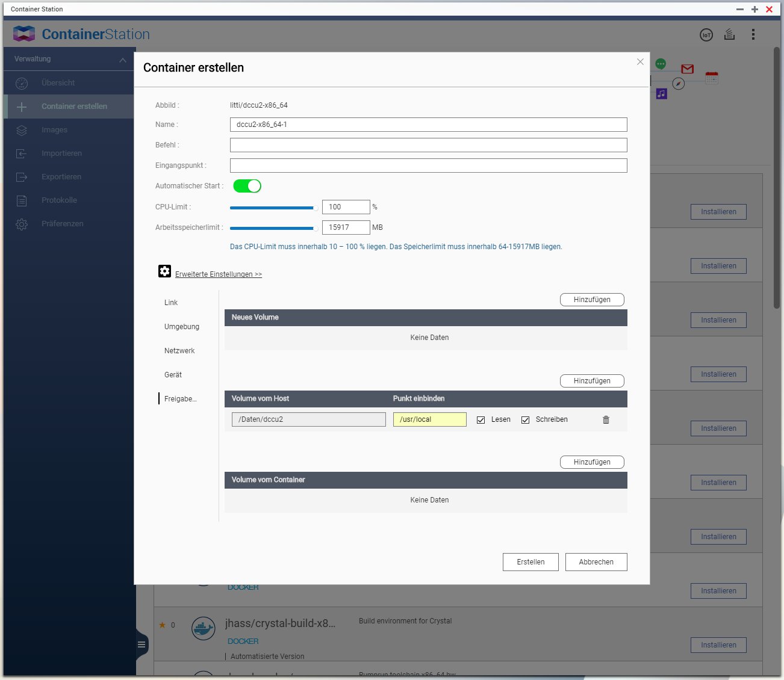Click the ContainerStation logo icon
Viewport: 784px width, 680px height.
click(24, 34)
